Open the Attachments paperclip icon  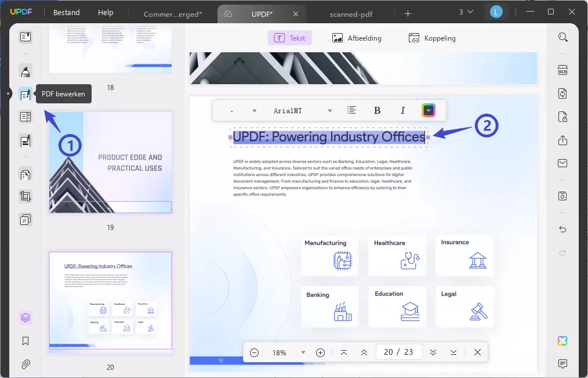(26, 364)
